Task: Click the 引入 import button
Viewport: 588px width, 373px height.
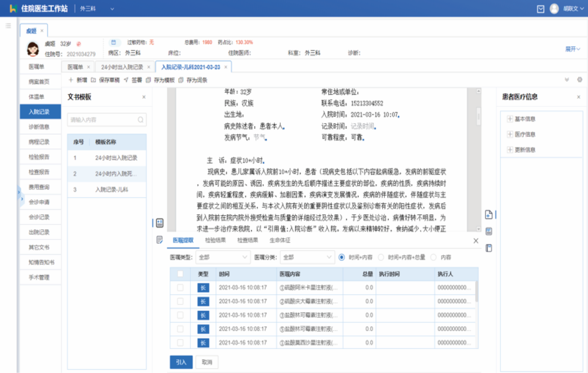Action: 181,362
